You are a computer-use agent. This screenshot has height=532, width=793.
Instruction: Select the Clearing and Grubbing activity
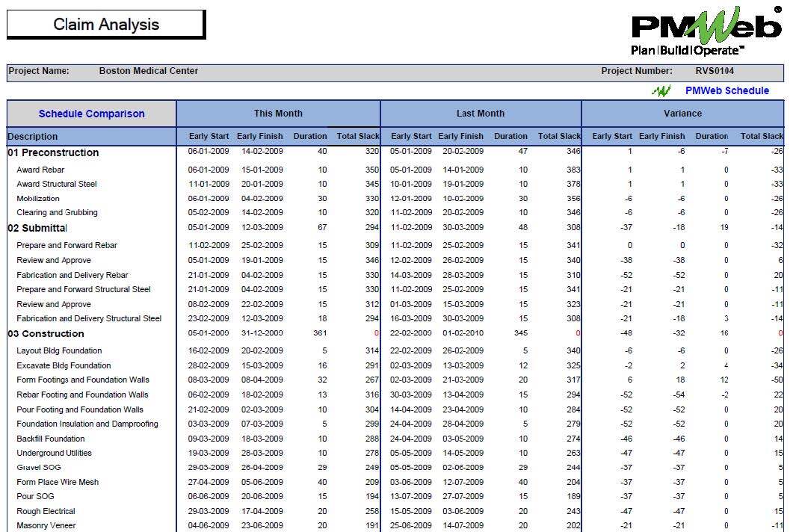[57, 213]
